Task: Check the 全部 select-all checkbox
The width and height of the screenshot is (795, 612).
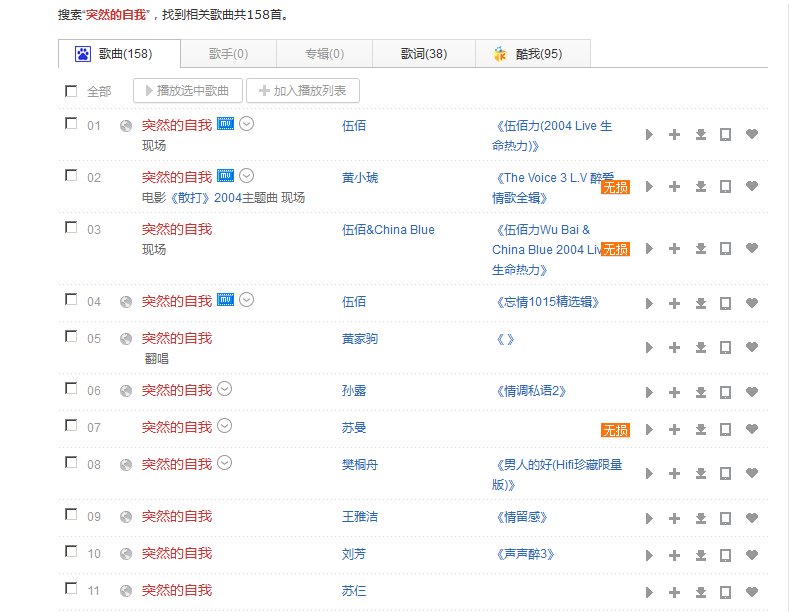Action: point(71,91)
